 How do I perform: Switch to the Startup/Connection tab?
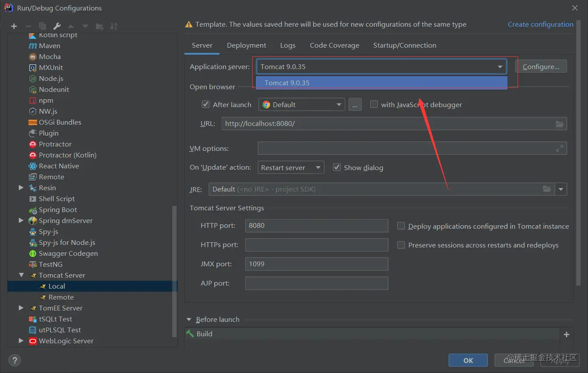405,45
